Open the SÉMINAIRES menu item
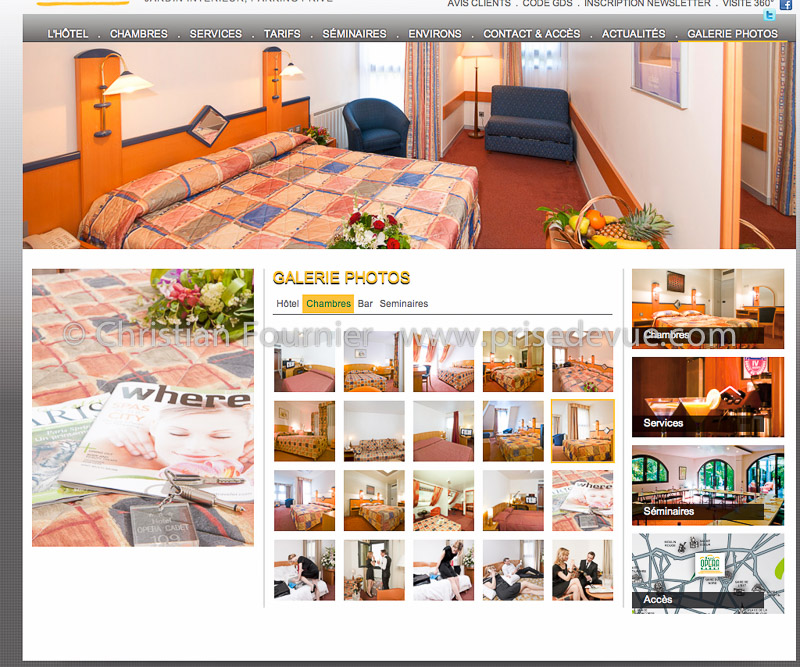The height and width of the screenshot is (667, 800). pos(354,34)
